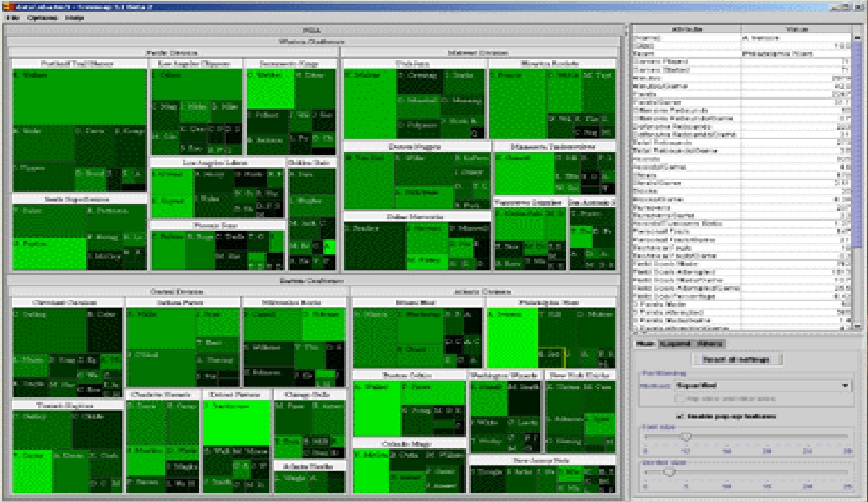Select C. Webber cell in Sacramento treemap

click(271, 89)
